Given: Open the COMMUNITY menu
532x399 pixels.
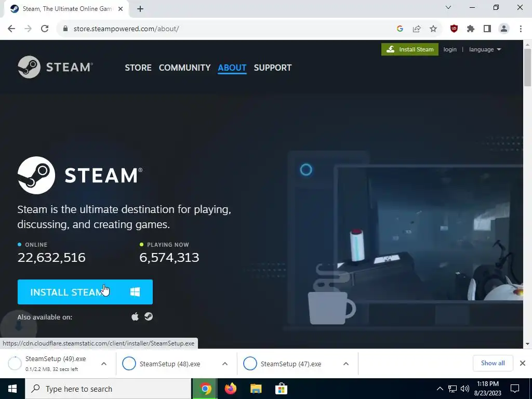Looking at the screenshot, I should coord(184,68).
